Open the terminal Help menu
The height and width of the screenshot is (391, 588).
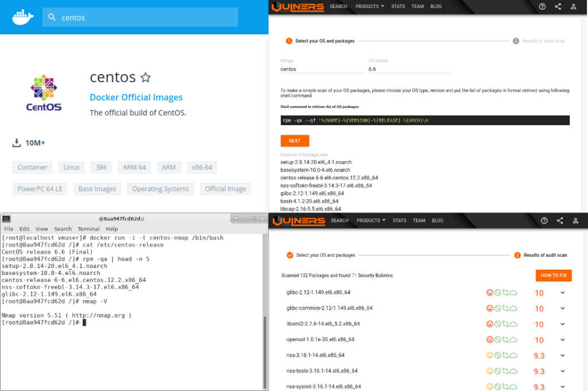[x=112, y=229]
